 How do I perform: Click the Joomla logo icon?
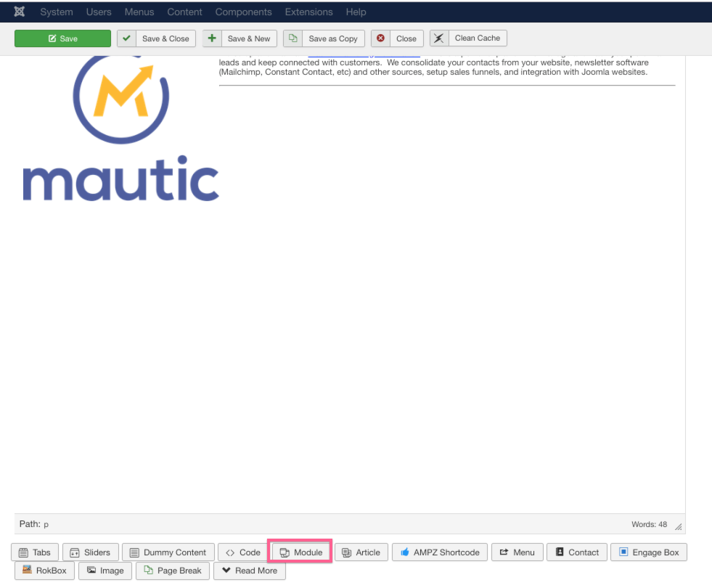[x=19, y=12]
